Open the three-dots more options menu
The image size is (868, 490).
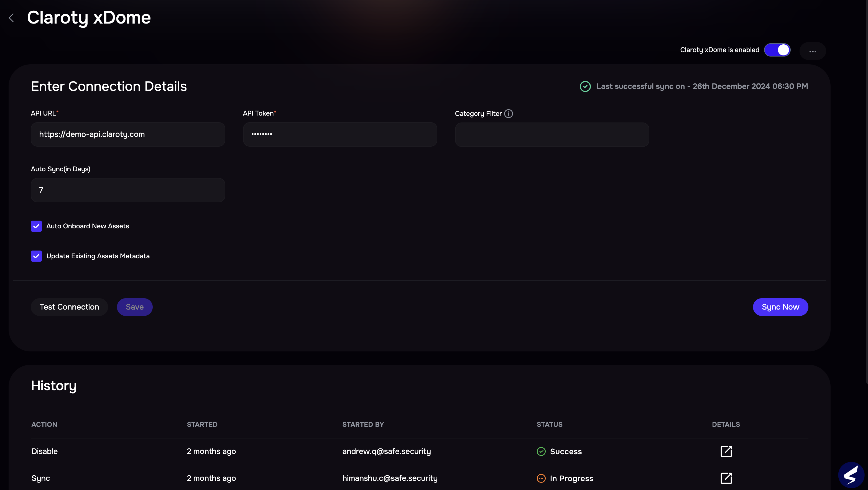coord(812,51)
